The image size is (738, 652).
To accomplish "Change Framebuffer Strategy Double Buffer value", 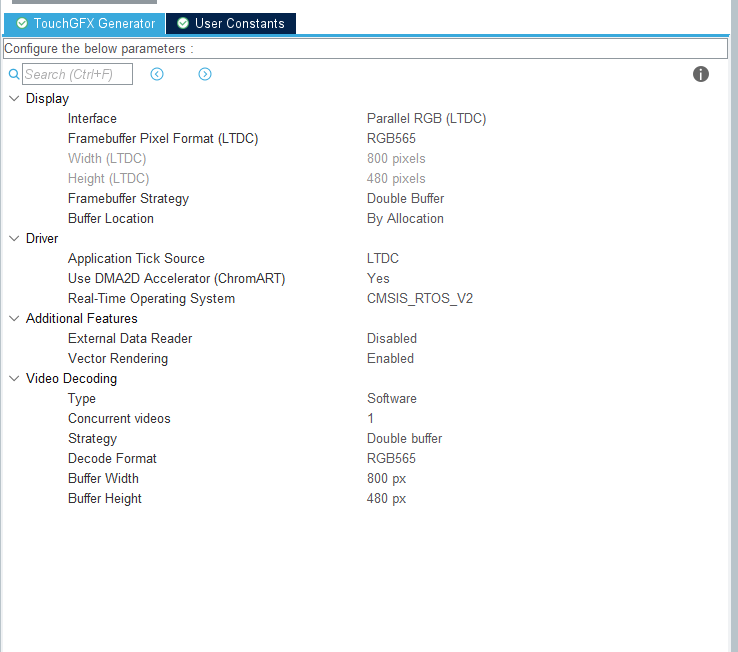I will tap(405, 199).
